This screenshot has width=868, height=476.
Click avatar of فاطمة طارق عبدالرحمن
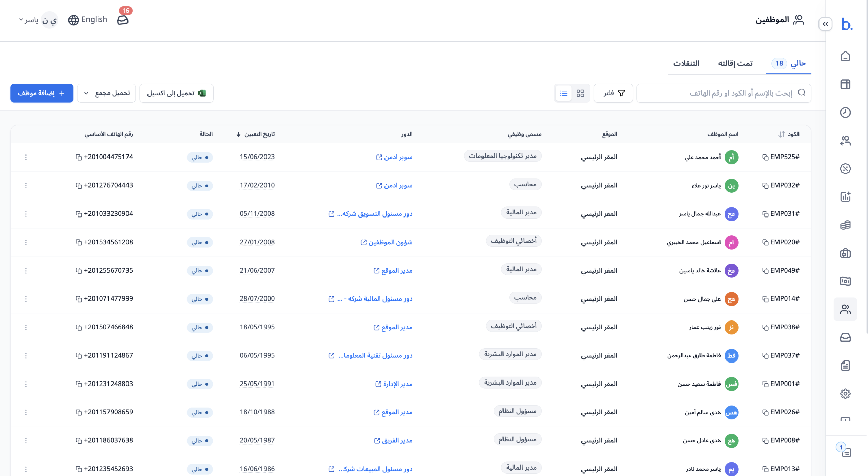(x=731, y=355)
